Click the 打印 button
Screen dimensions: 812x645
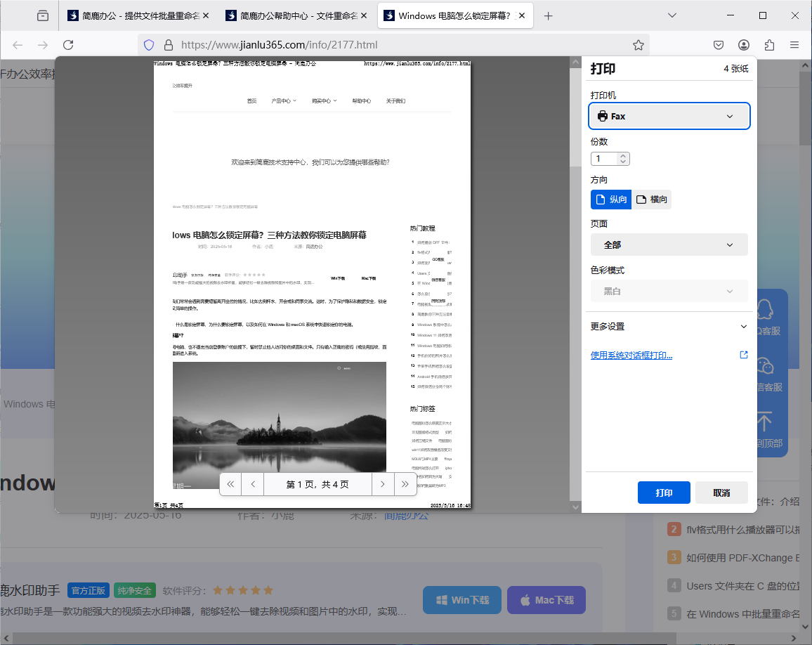pyautogui.click(x=664, y=493)
